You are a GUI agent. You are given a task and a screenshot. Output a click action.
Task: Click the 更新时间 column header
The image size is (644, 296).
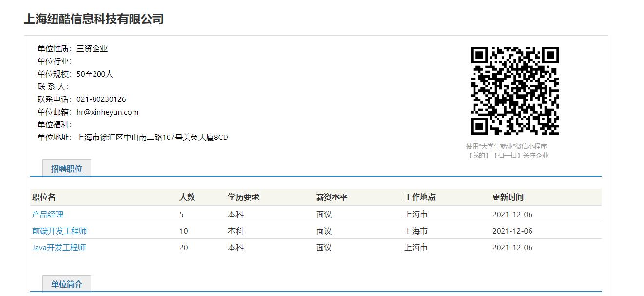pos(508,197)
